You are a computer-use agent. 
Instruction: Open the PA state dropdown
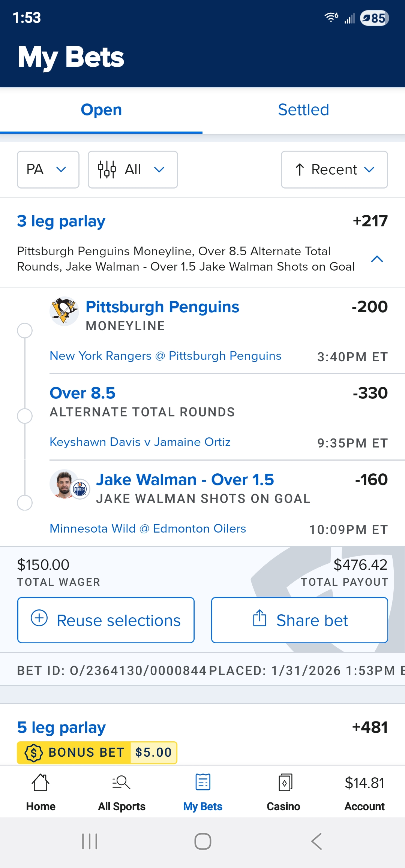[x=48, y=169]
